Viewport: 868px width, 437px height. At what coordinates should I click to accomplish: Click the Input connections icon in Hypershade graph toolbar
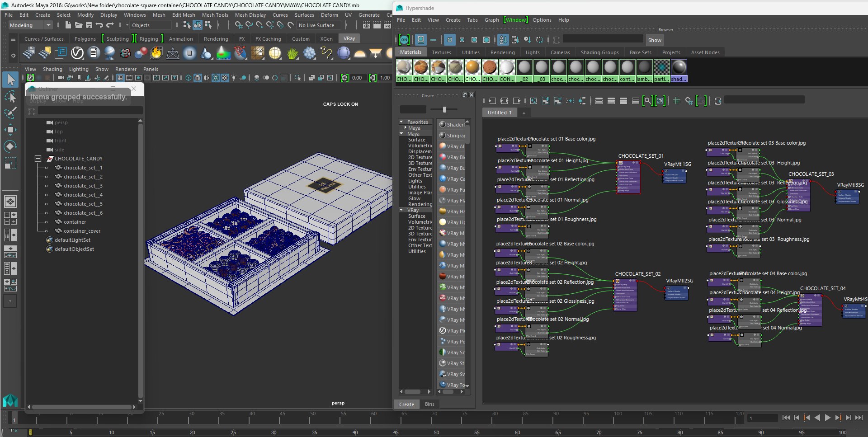click(492, 101)
